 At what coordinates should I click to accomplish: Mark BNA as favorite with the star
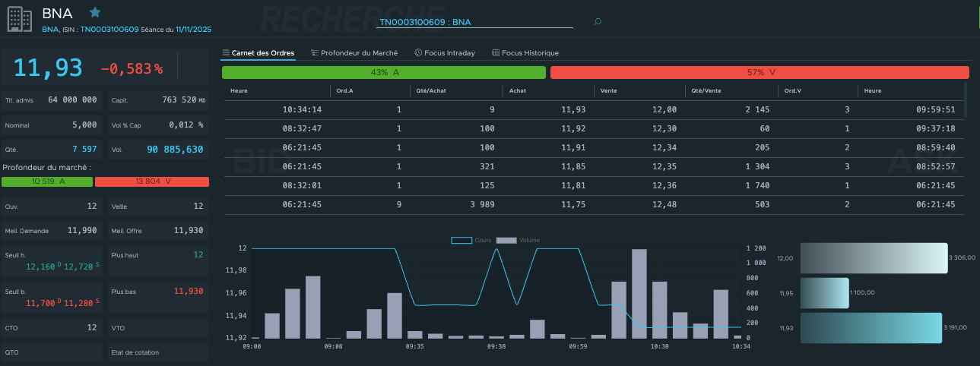pyautogui.click(x=95, y=12)
